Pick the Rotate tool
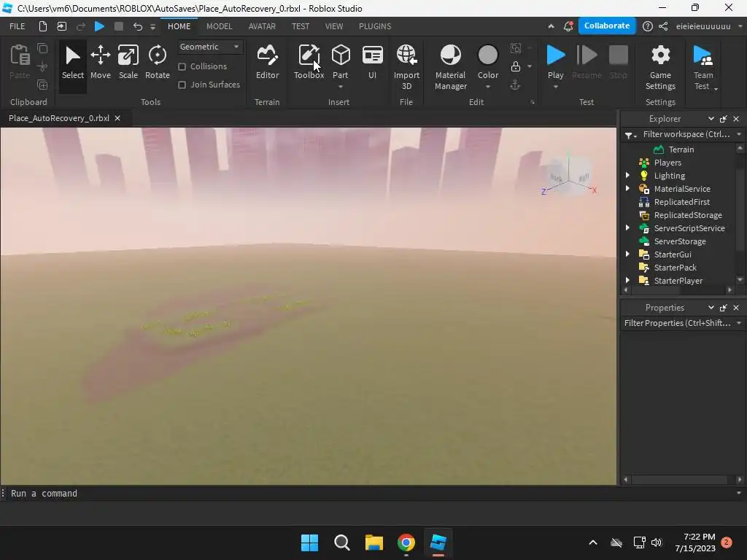747x560 pixels. 158,63
